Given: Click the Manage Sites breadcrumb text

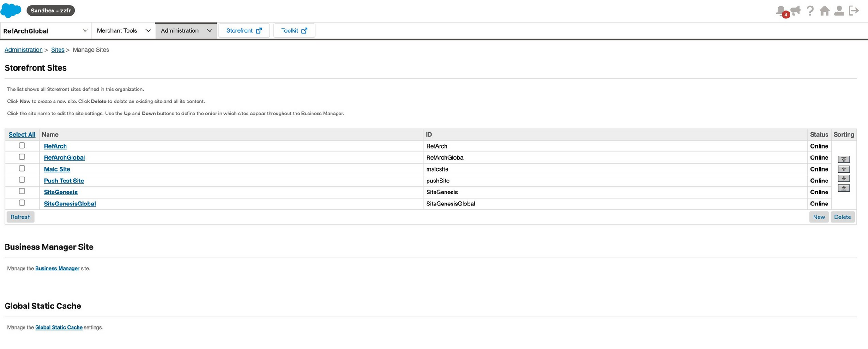Looking at the screenshot, I should tap(91, 50).
